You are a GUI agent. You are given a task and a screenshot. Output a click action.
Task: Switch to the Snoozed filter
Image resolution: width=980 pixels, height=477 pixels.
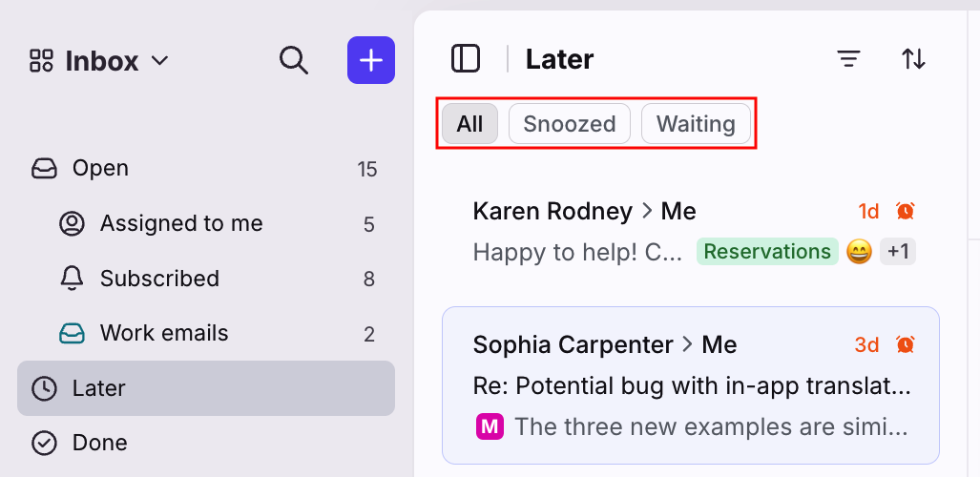[x=570, y=124]
